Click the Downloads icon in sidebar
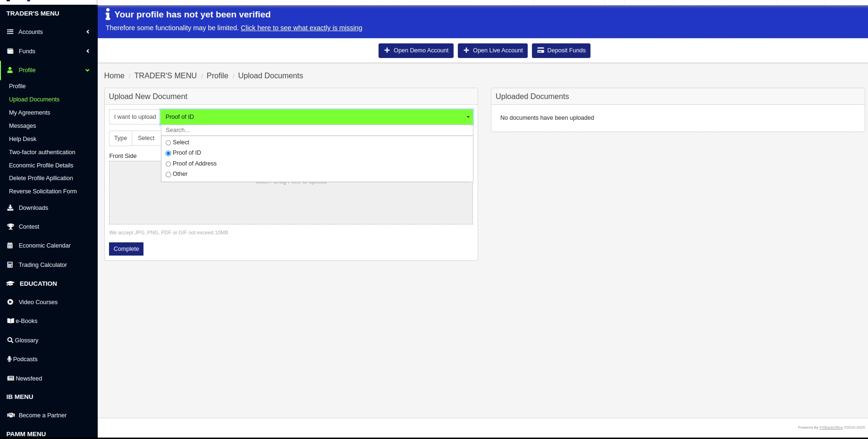This screenshot has width=868, height=439. 10,207
